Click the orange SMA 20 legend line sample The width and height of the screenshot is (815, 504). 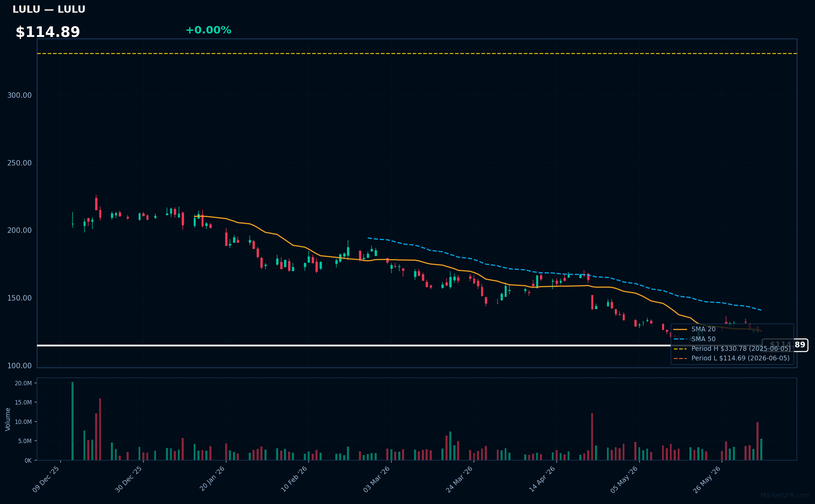pyautogui.click(x=680, y=330)
